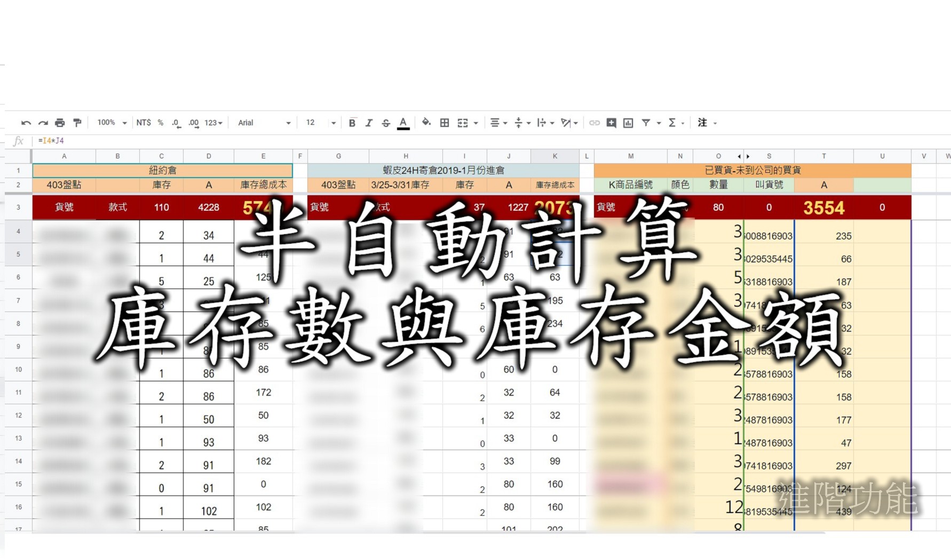Create a filter

pyautogui.click(x=646, y=123)
